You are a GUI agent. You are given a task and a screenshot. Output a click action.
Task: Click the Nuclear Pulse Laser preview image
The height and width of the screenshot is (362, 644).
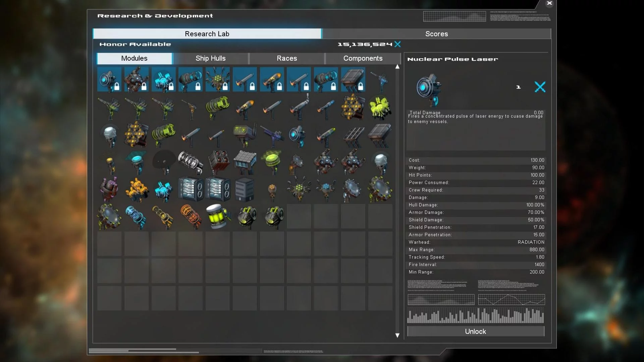tap(428, 89)
